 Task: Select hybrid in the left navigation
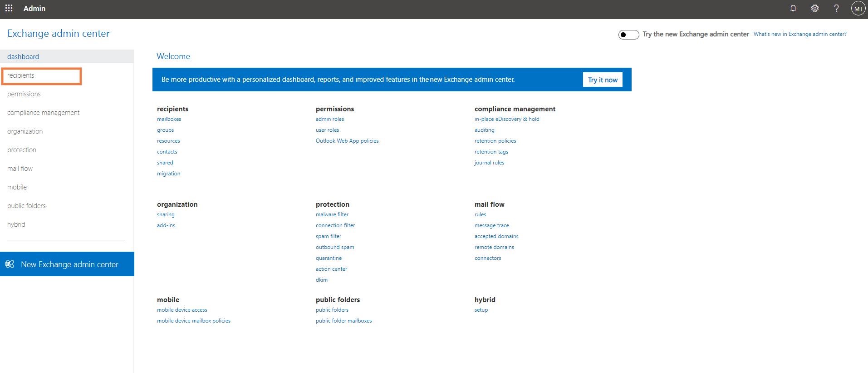pos(16,224)
